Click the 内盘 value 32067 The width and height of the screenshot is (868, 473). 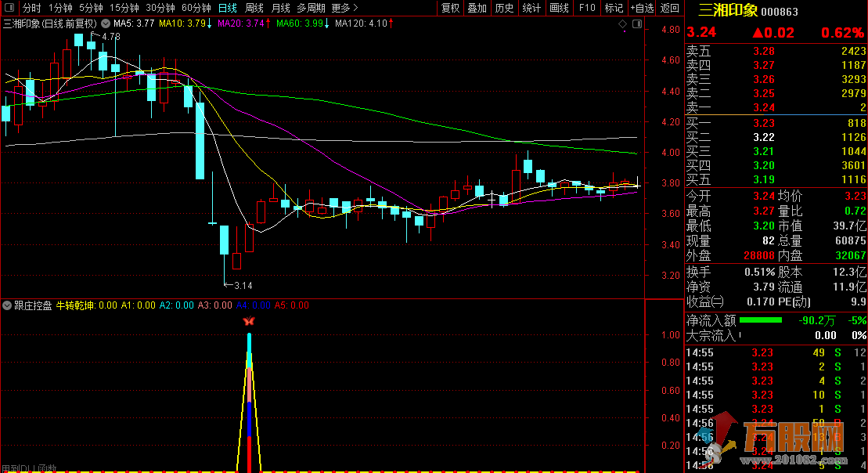(851, 255)
